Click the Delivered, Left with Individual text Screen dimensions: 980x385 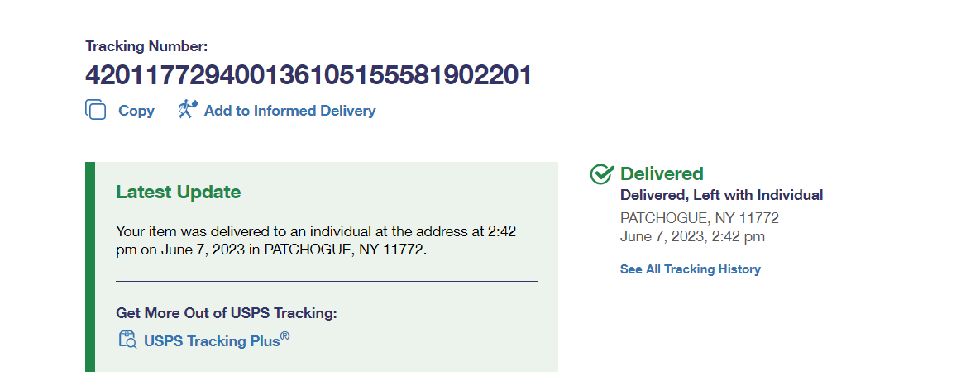tap(721, 196)
